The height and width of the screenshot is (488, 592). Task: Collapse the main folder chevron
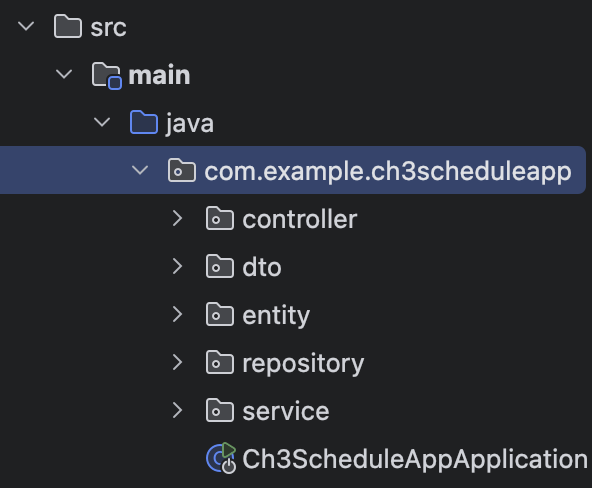pos(64,74)
